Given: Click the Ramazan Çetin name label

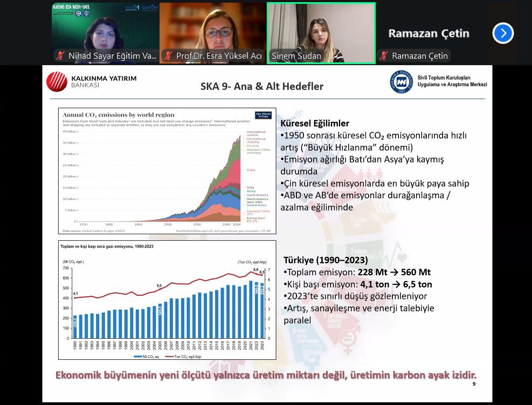Looking at the screenshot, I should [419, 56].
